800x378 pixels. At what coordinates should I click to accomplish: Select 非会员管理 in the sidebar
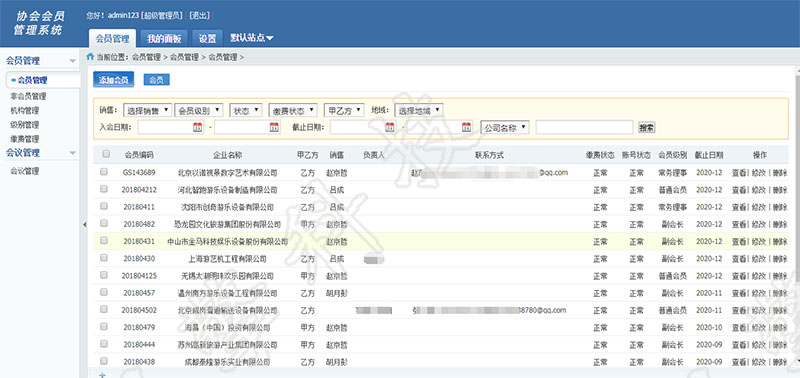(28, 96)
